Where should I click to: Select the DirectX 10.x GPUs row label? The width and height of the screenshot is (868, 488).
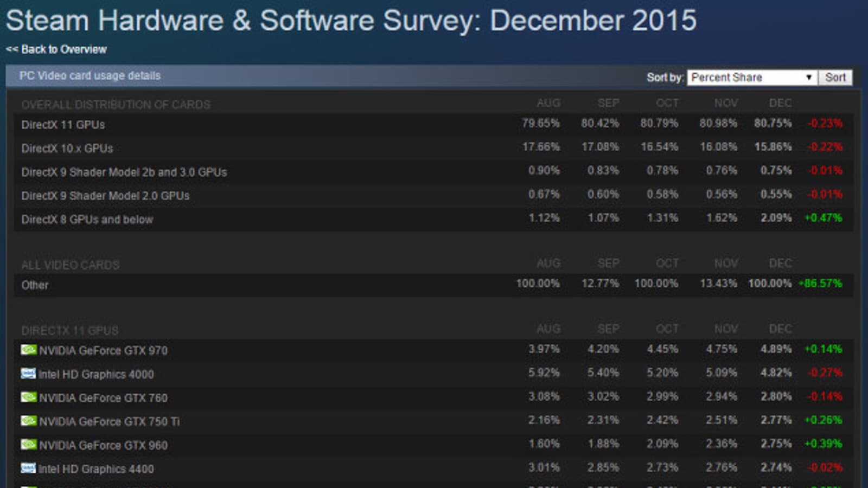[x=67, y=149]
